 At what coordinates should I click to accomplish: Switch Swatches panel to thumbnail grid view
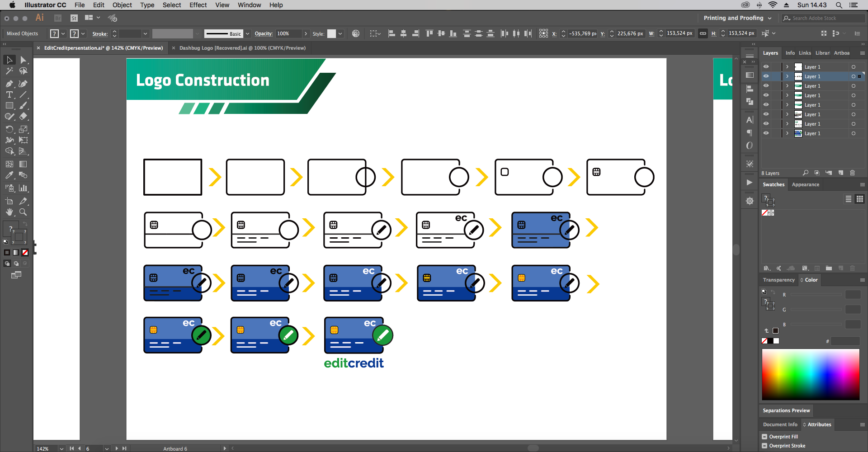click(x=859, y=199)
